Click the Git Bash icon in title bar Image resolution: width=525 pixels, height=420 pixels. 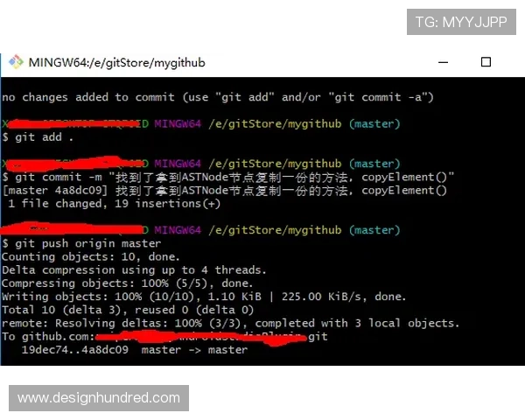click(x=16, y=62)
